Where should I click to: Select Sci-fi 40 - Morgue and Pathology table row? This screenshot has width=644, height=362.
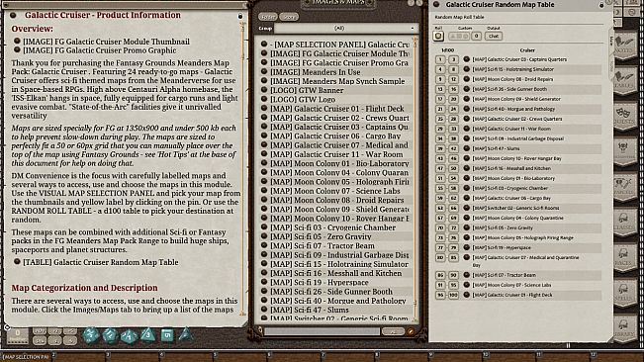click(517, 109)
